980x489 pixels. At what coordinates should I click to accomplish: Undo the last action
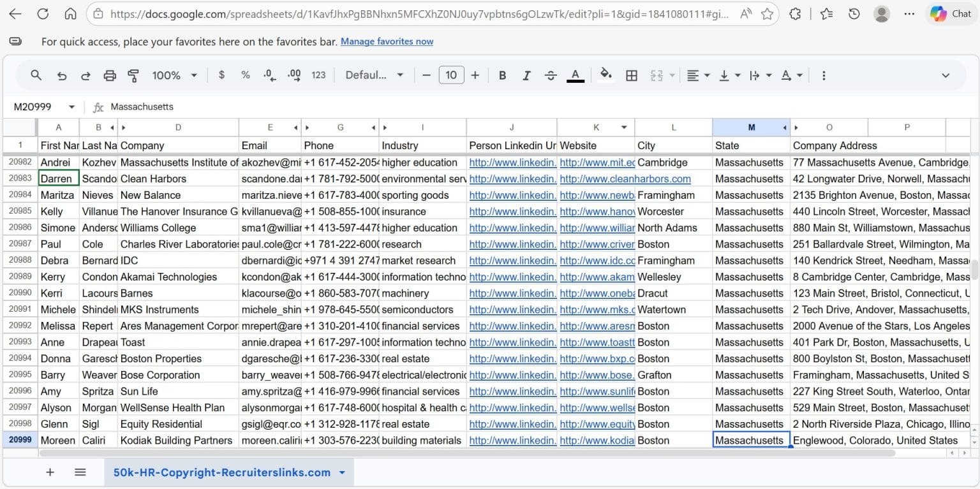point(62,75)
